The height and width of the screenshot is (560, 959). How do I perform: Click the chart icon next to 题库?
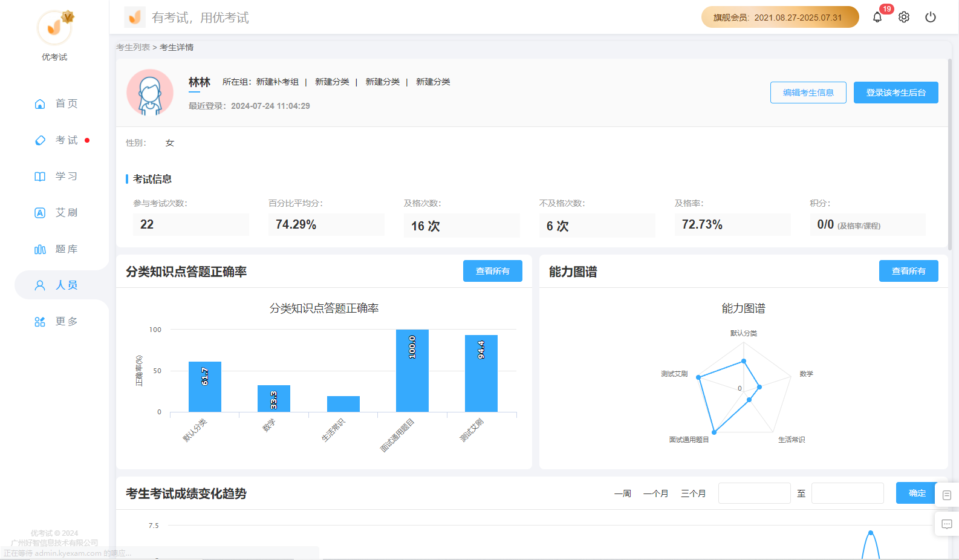pyautogui.click(x=40, y=249)
